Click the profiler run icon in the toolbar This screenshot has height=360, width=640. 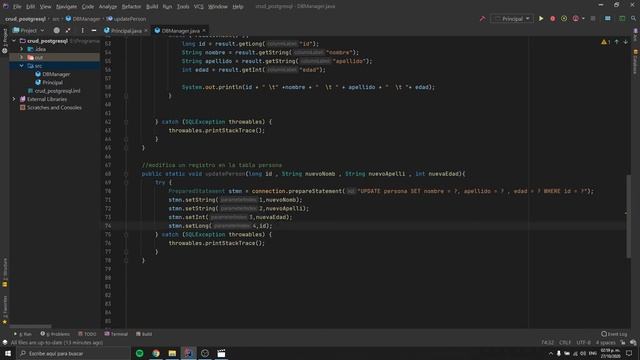coord(576,19)
